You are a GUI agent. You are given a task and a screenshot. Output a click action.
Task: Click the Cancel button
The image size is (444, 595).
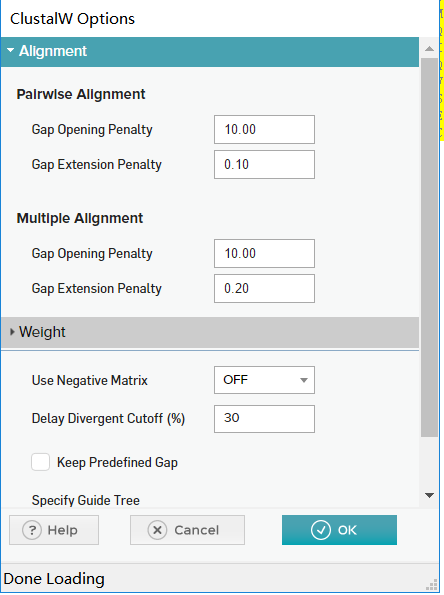[187, 530]
